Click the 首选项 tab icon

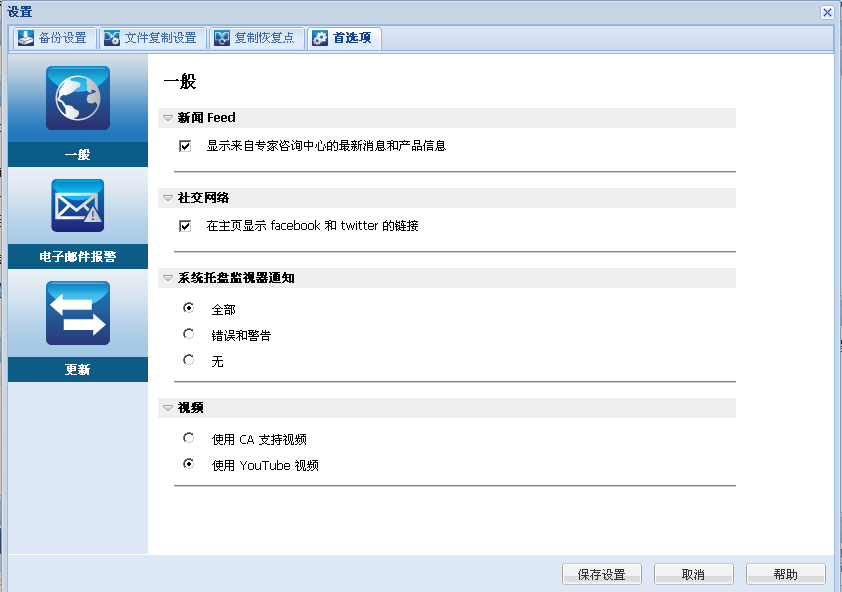pyautogui.click(x=319, y=38)
